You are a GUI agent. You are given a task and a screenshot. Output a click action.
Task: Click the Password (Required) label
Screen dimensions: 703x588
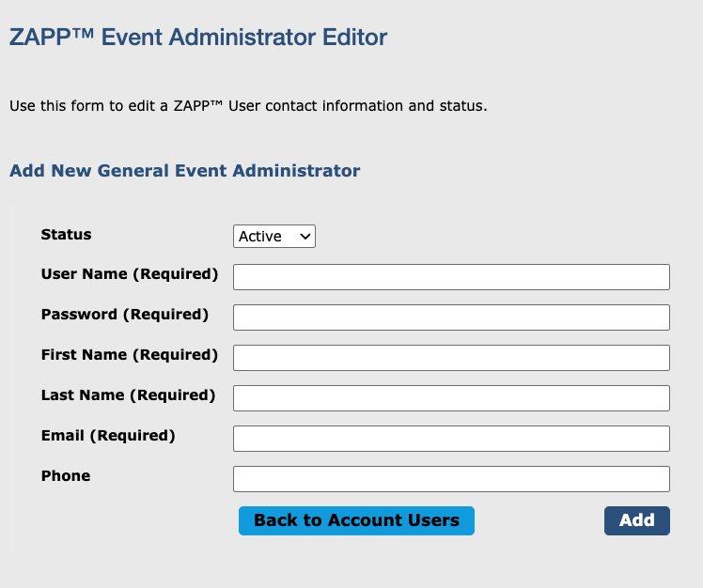tap(125, 314)
